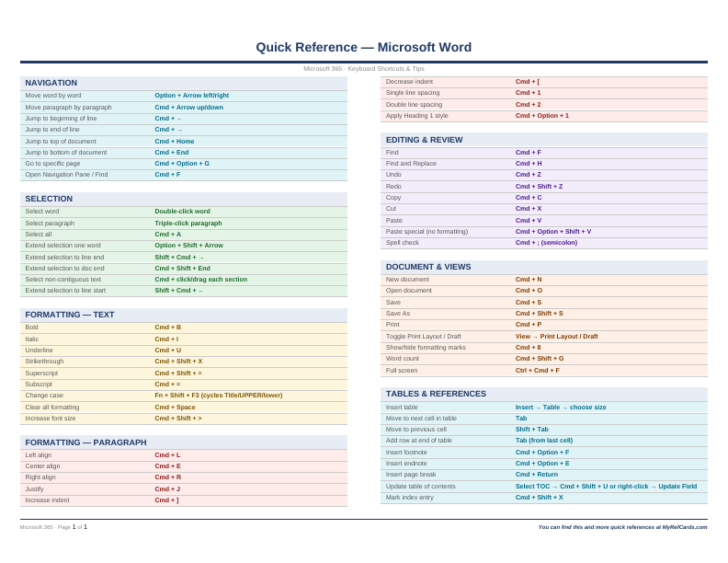This screenshot has width=728, height=563.
Task: Click 'TABLES & REFERENCES' section heading
Action: pos(436,394)
